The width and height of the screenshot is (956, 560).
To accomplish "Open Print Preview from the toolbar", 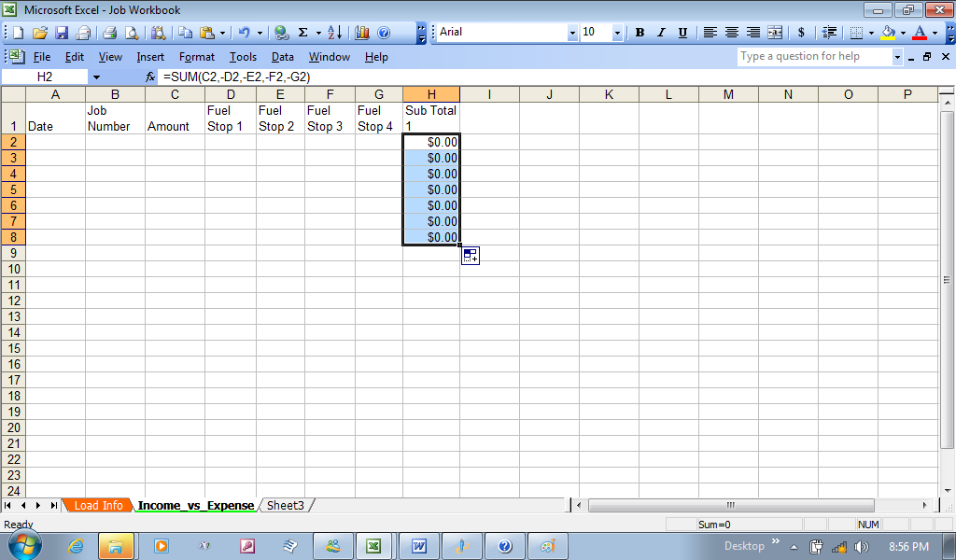I will pyautogui.click(x=132, y=33).
